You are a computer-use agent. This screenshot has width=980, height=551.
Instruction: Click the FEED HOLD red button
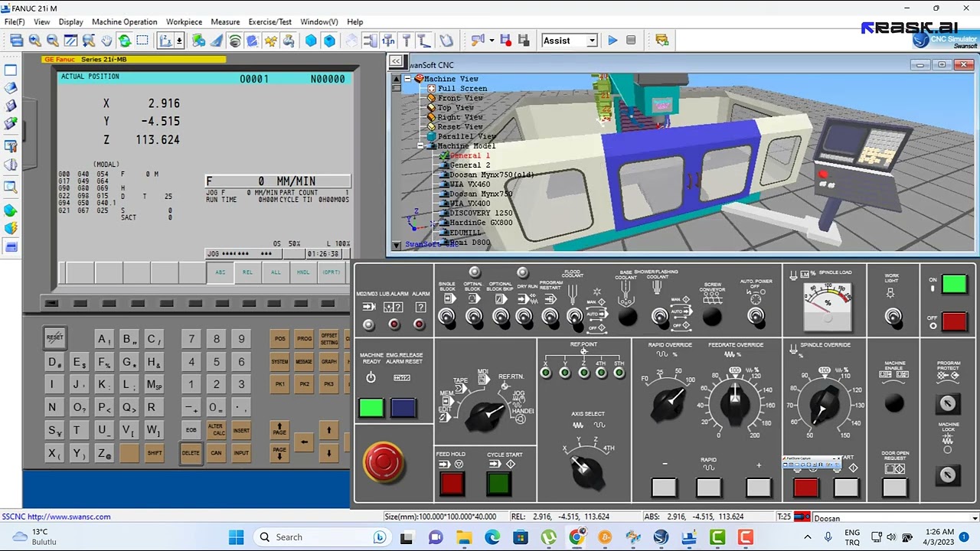[452, 484]
